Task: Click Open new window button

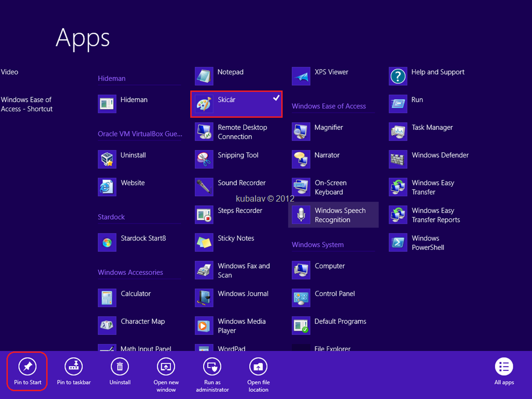Action: pos(166,375)
